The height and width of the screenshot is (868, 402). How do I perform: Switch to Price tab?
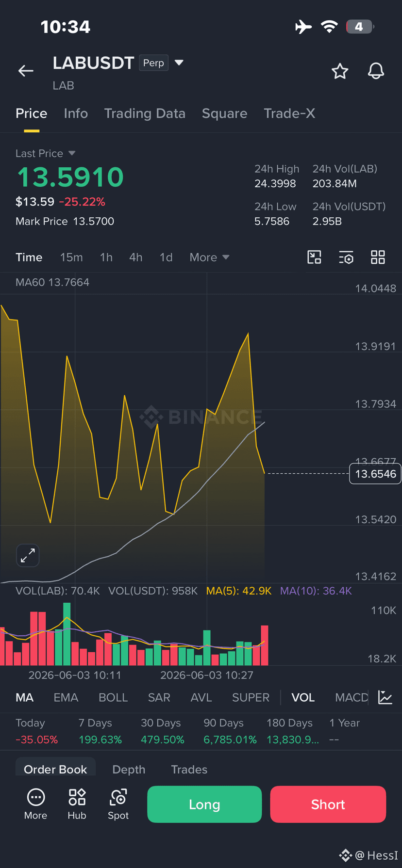[x=32, y=113]
